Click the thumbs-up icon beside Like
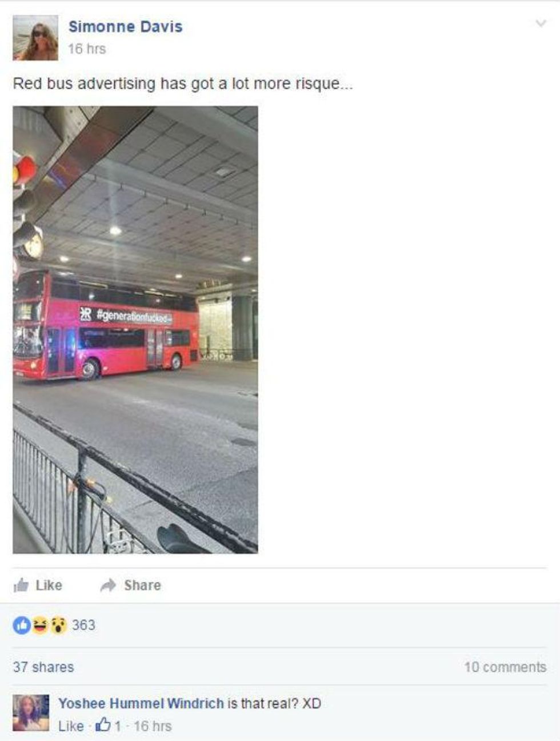 pos(21,585)
